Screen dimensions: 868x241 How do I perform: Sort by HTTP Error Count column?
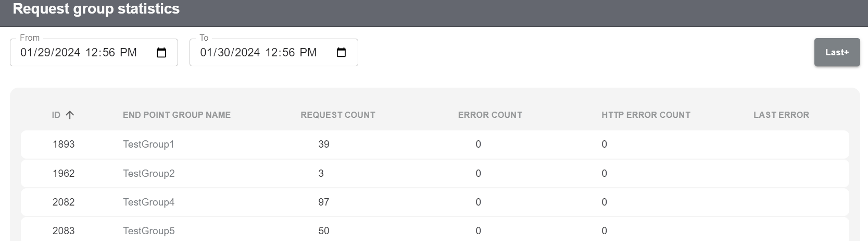coord(646,115)
